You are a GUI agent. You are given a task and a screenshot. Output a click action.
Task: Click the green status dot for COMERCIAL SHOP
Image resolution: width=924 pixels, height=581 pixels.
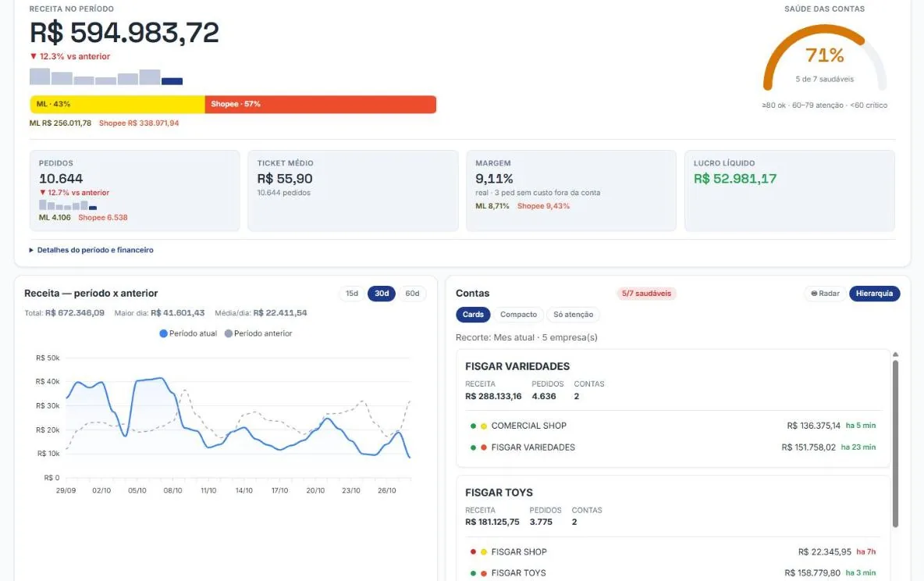click(473, 426)
